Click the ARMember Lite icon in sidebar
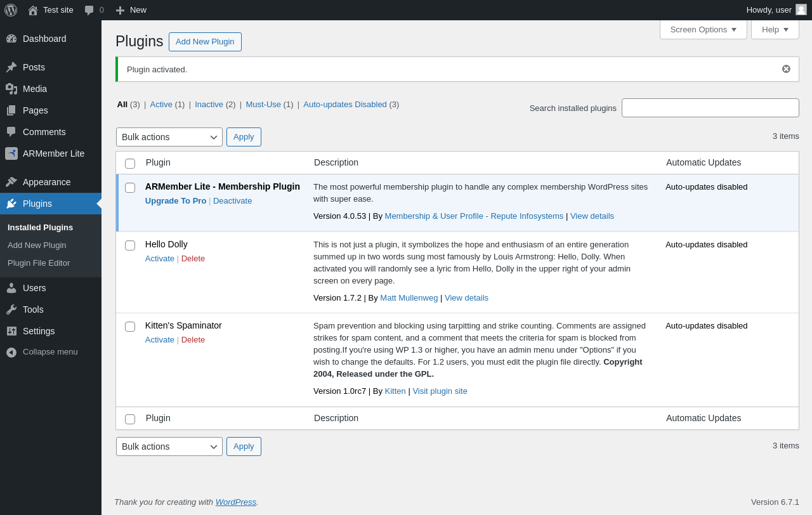Viewport: 812px width, 515px height. pyautogui.click(x=11, y=153)
